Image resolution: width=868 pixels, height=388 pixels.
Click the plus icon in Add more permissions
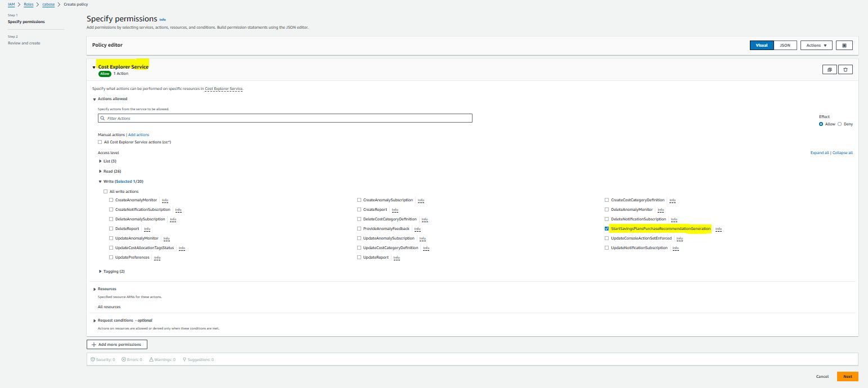coord(94,344)
